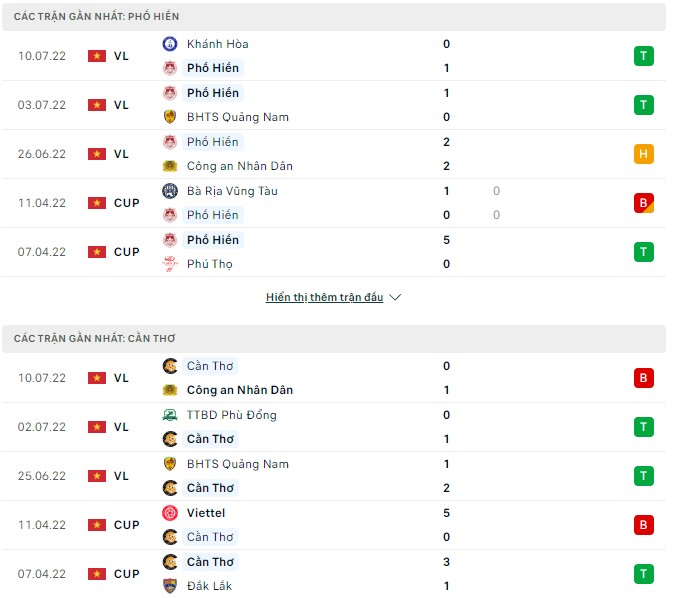Screen dimensions: 673x598
Task: Click Khánh Hòa team logo icon
Action: click(170, 44)
